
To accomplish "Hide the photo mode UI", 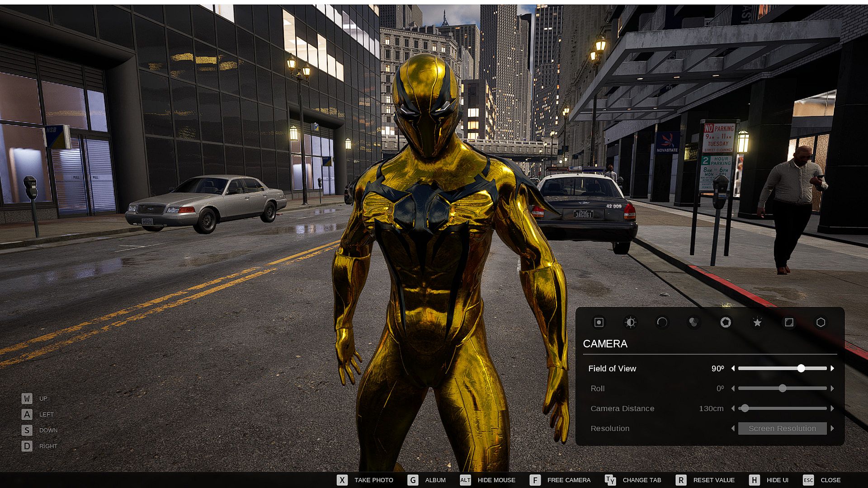I will click(769, 480).
